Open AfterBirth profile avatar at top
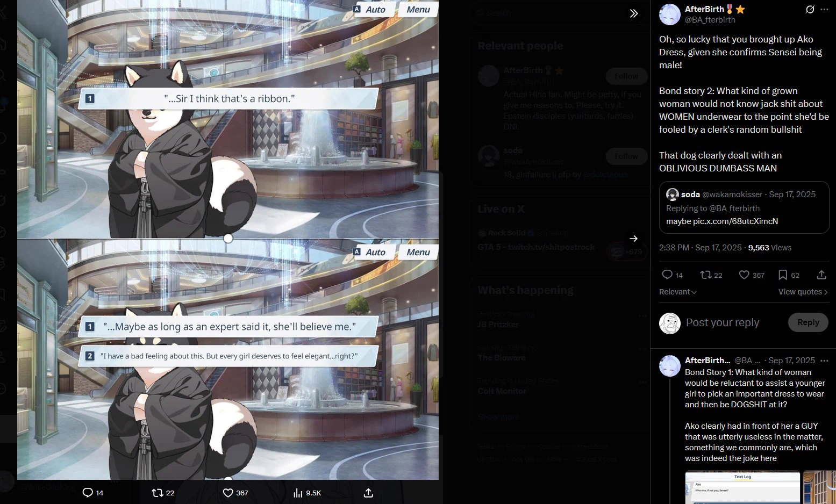Image resolution: width=836 pixels, height=504 pixels. 670,15
